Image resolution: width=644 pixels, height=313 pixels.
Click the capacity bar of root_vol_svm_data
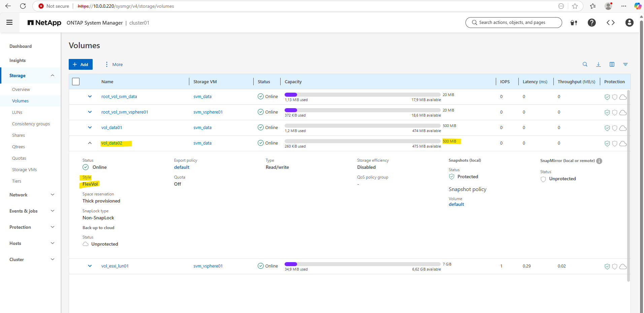pyautogui.click(x=362, y=95)
